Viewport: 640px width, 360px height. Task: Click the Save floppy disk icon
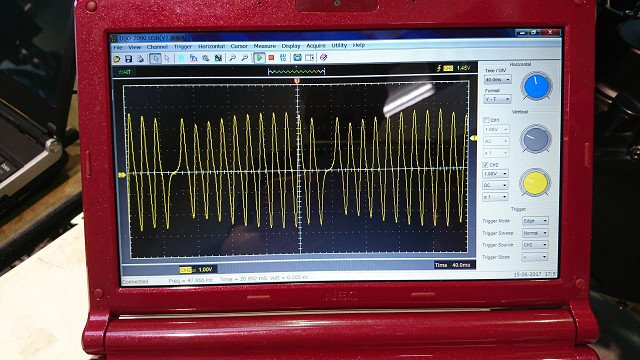pos(129,59)
